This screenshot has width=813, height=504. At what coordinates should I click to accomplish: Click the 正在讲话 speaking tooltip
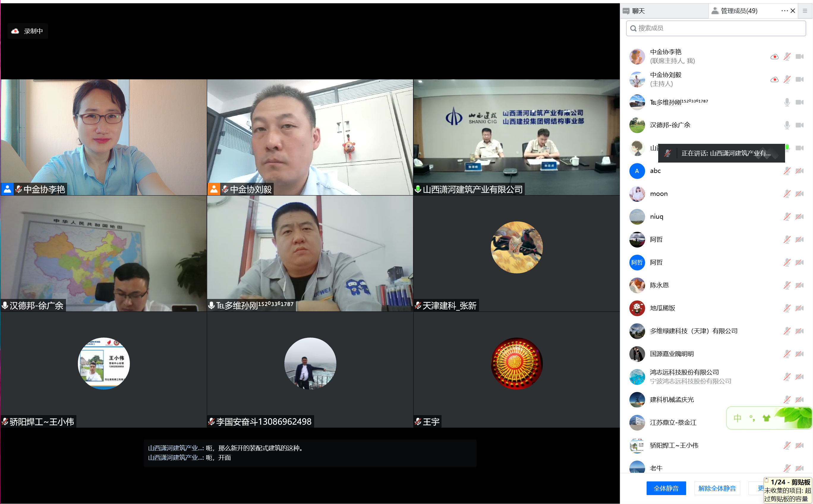click(721, 153)
